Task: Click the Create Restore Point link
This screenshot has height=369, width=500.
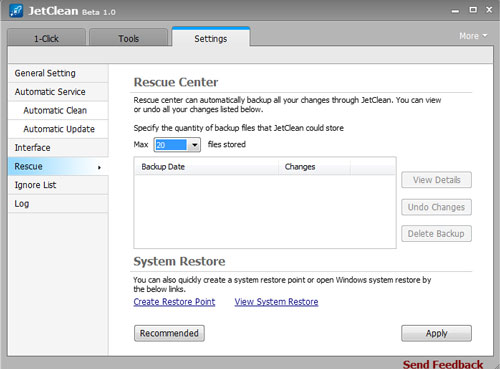Action: pos(174,302)
